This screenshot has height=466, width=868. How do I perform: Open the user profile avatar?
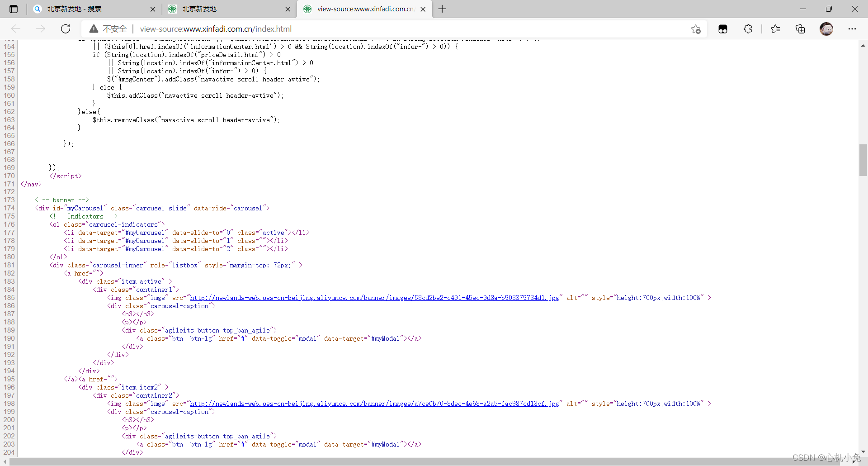(826, 29)
